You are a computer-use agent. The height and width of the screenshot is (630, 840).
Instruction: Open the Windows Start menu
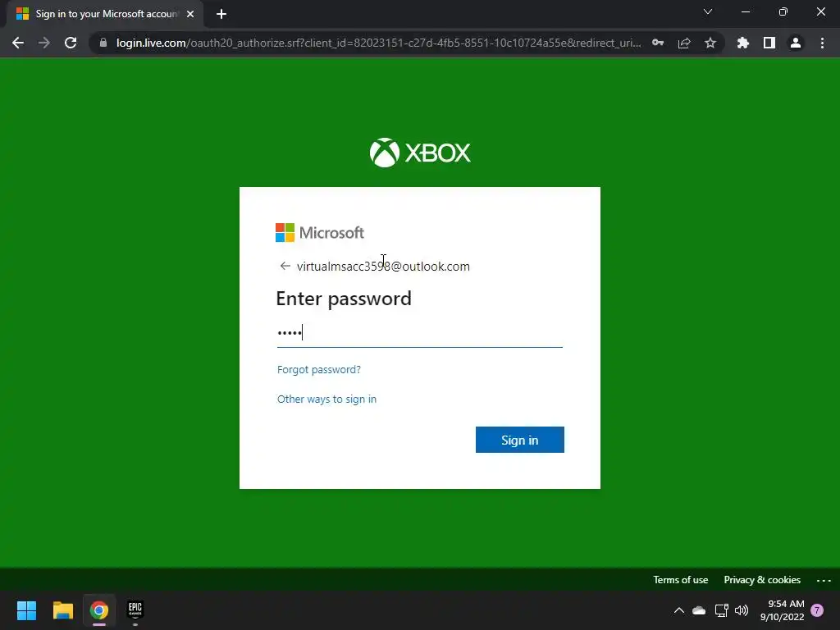[x=27, y=610]
